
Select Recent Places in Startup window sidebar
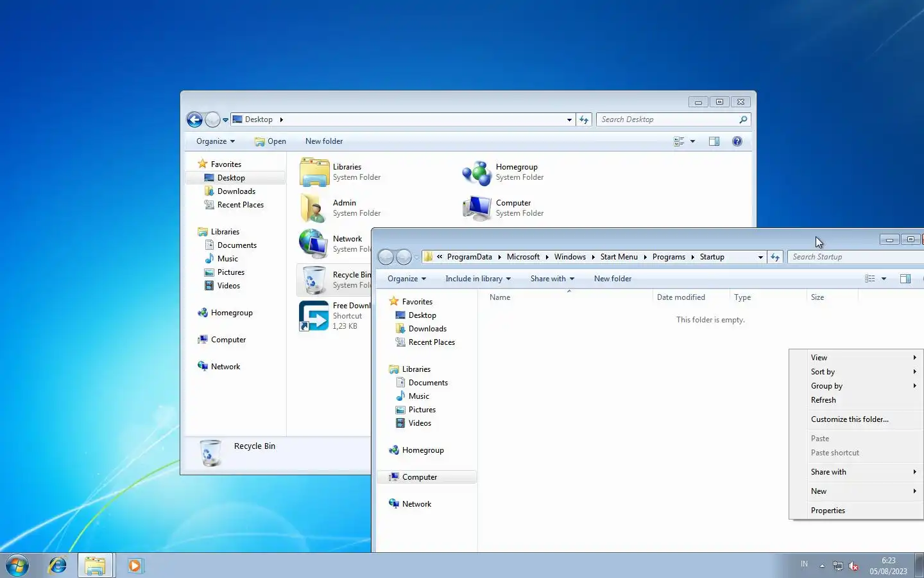pyautogui.click(x=431, y=342)
